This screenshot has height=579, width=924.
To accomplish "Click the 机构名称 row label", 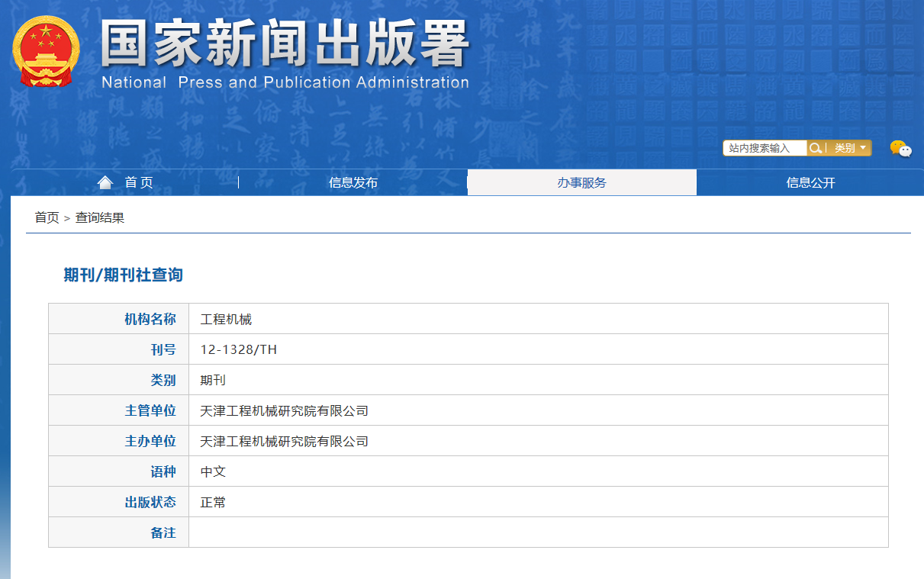I will (150, 319).
